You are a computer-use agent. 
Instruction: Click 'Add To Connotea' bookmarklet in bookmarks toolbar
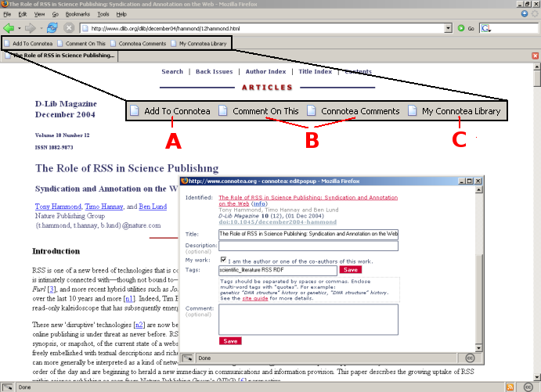click(29, 44)
